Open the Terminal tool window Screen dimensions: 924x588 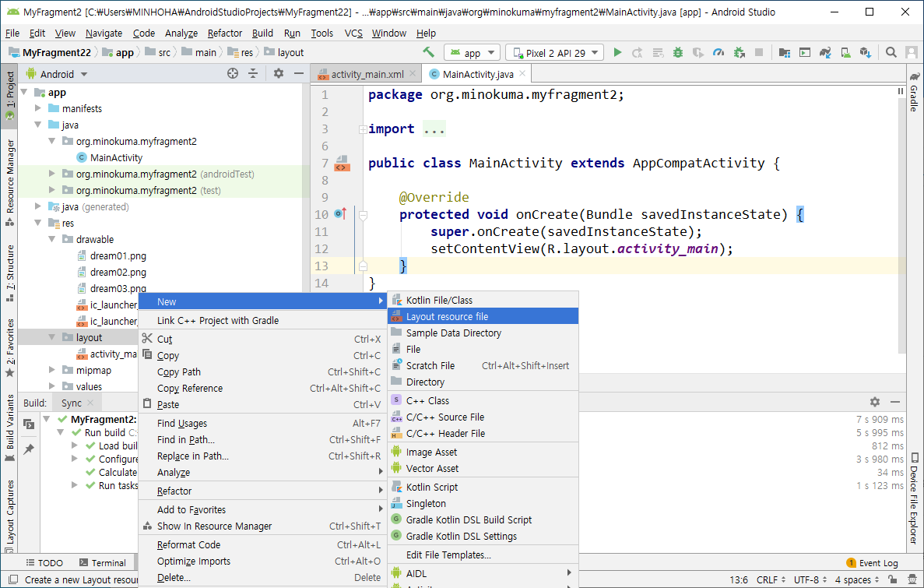(x=103, y=562)
